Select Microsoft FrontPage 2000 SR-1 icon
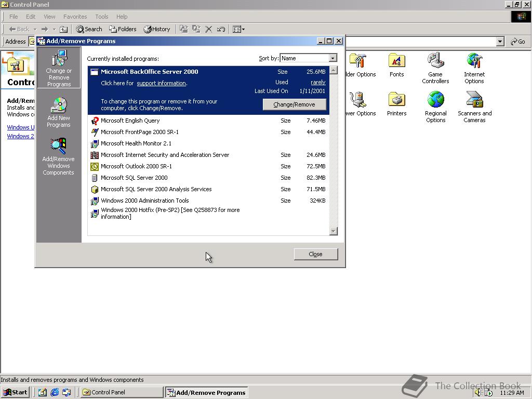The height and width of the screenshot is (399, 532). pos(95,132)
